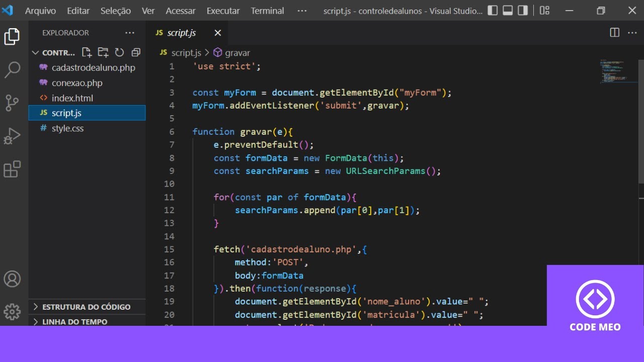
Task: Click line number 6 in gutter
Action: pyautogui.click(x=172, y=132)
